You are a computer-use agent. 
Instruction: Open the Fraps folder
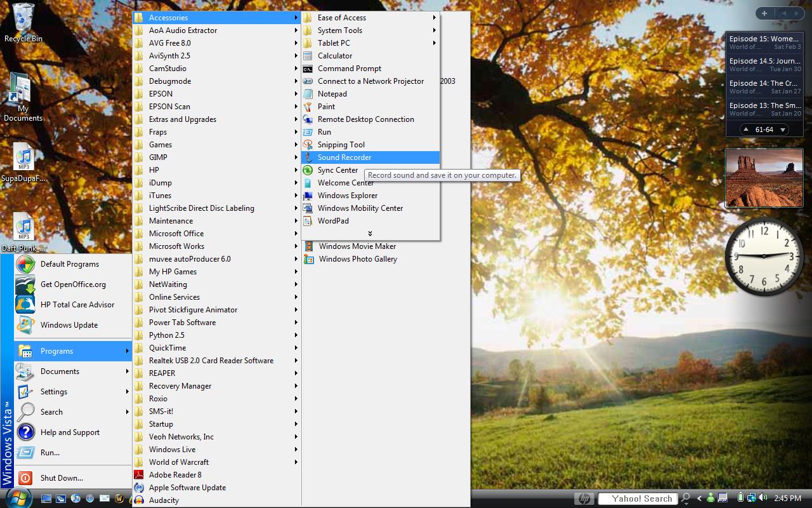coord(216,132)
